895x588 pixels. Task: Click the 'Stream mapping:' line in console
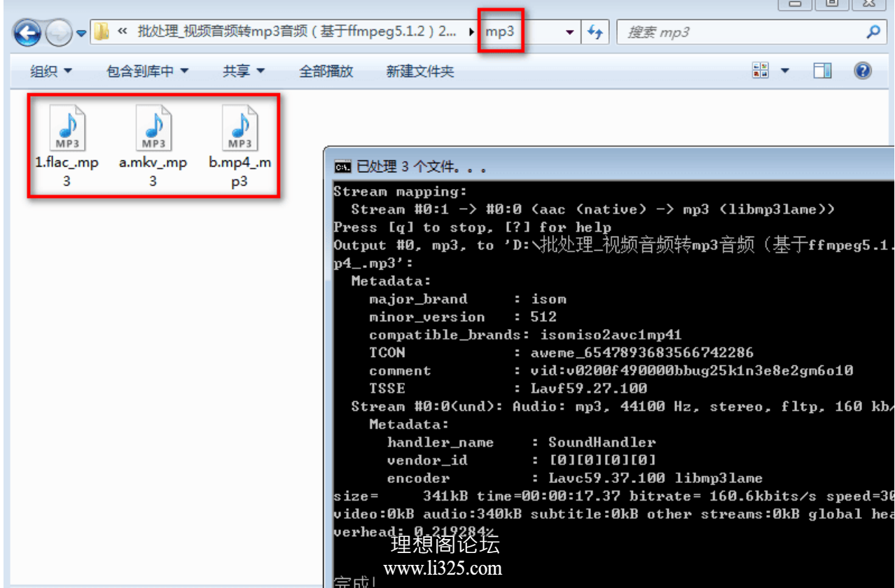400,191
